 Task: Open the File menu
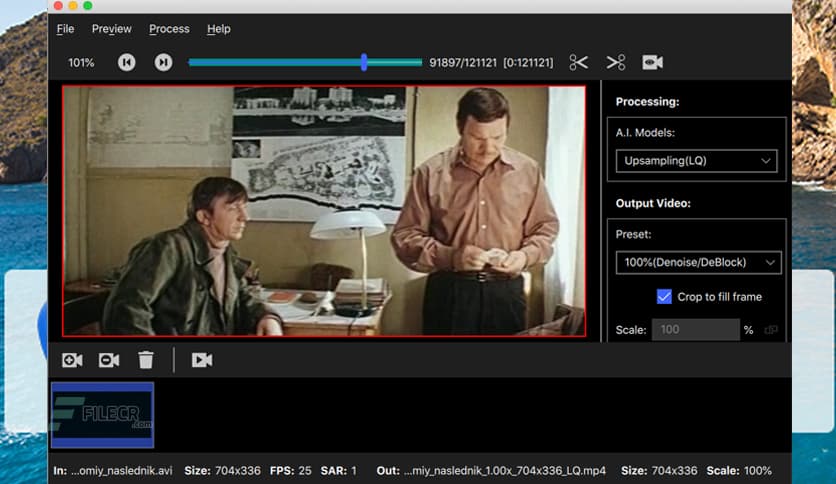point(65,29)
